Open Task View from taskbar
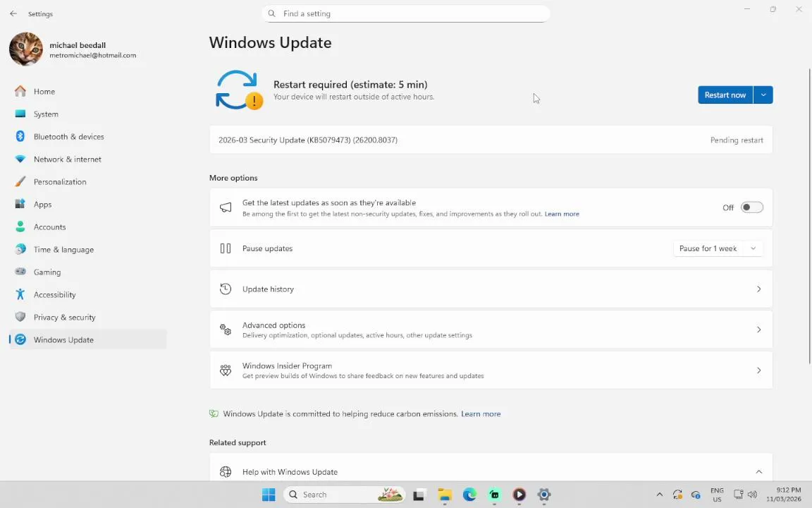 click(419, 495)
